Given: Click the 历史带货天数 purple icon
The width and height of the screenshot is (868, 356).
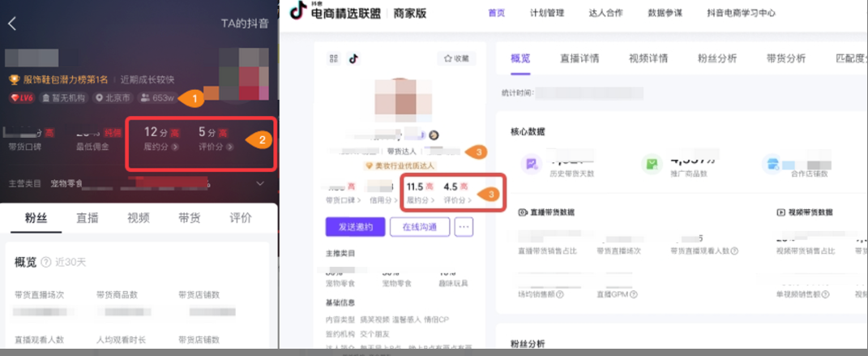Looking at the screenshot, I should pyautogui.click(x=531, y=165).
